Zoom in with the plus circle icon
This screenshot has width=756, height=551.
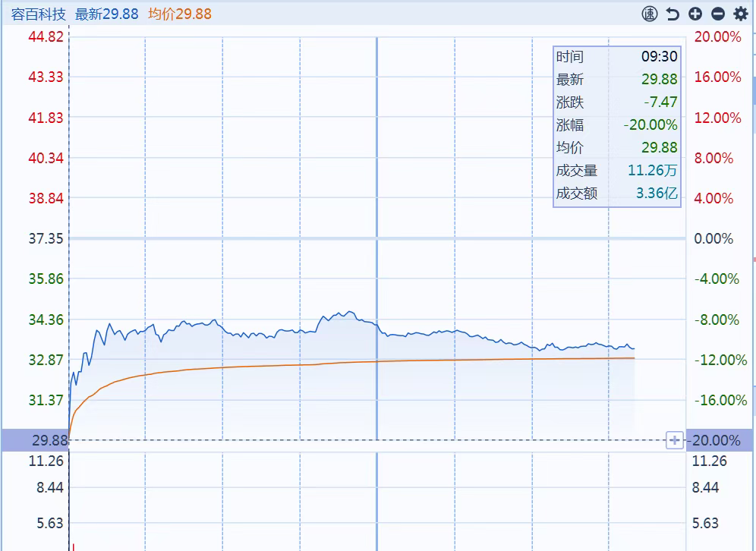[x=695, y=14]
